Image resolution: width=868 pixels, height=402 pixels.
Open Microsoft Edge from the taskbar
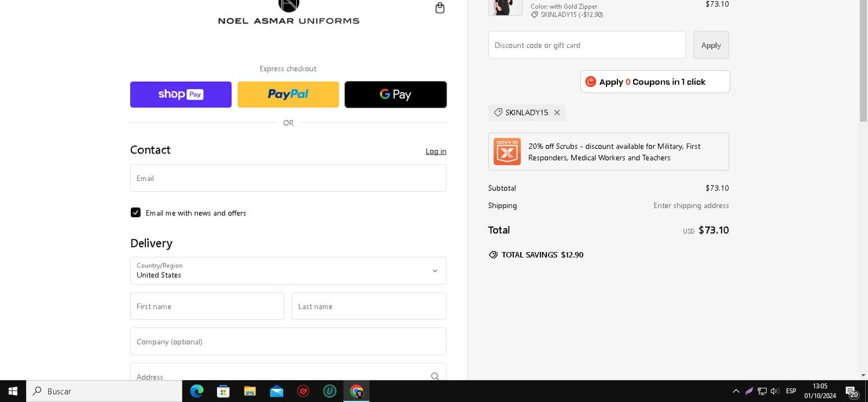tap(197, 391)
